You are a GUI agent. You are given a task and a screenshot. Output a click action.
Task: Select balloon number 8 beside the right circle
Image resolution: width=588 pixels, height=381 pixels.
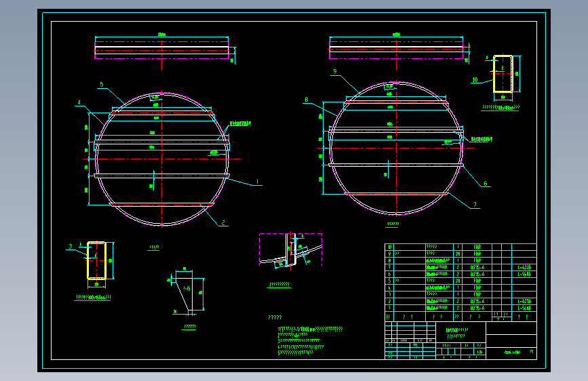(x=307, y=100)
